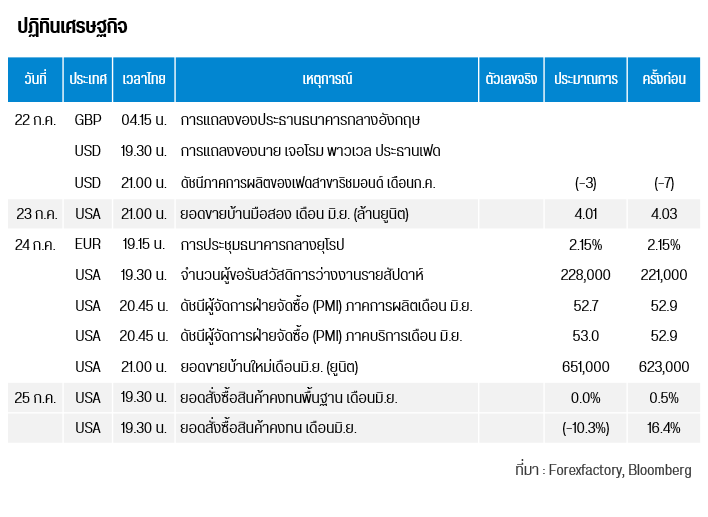
Task: Click the 04.15 น. time cell
Action: (x=143, y=120)
